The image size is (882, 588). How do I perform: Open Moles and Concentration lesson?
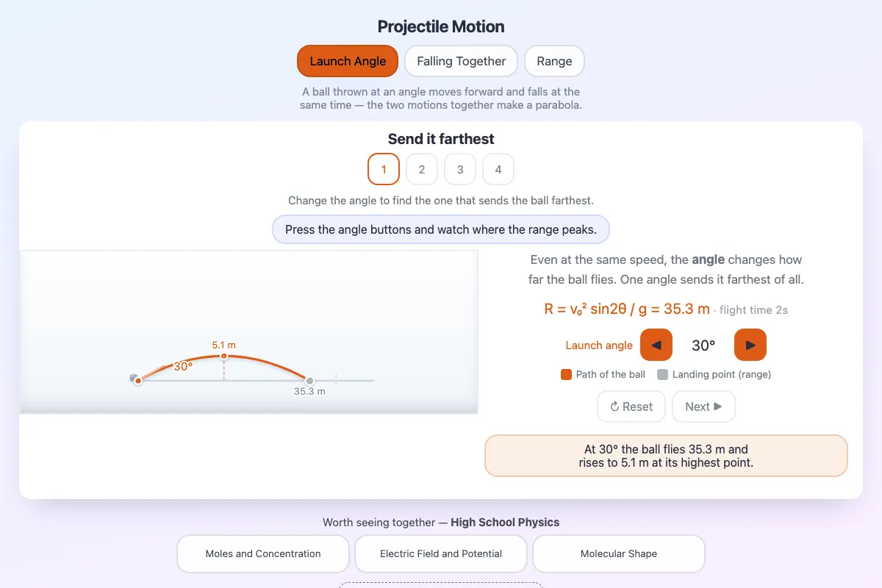tap(263, 553)
